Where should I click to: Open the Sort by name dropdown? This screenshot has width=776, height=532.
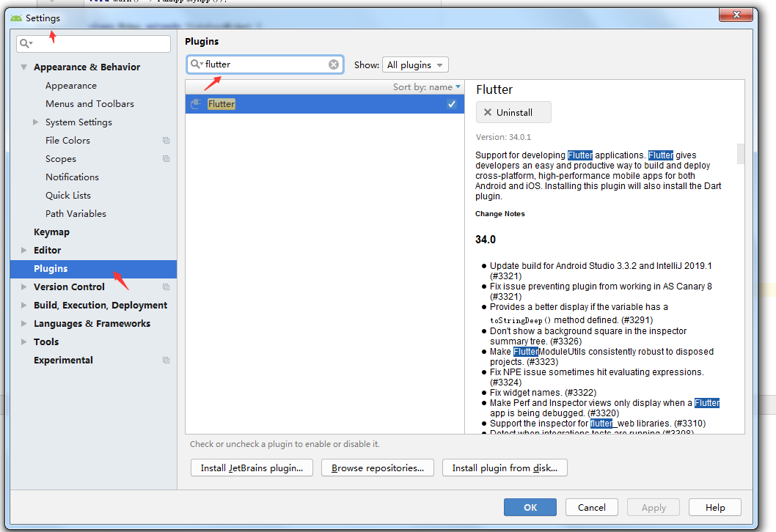tap(427, 87)
